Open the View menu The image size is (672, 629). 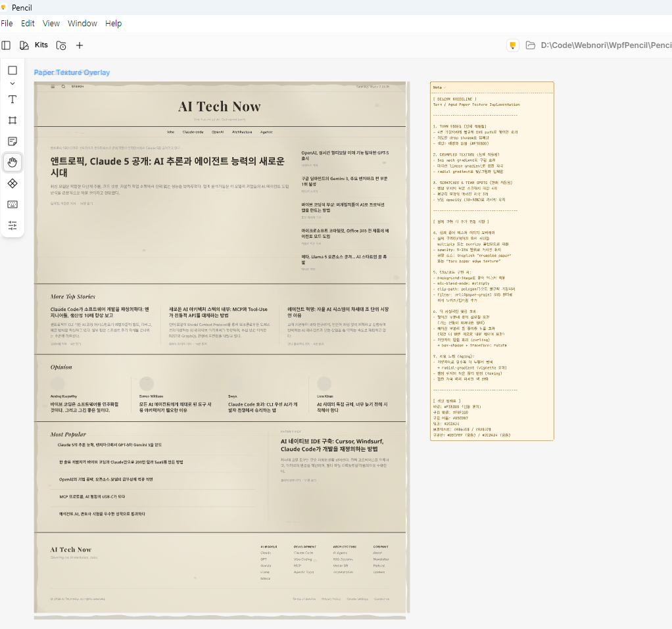[x=51, y=23]
